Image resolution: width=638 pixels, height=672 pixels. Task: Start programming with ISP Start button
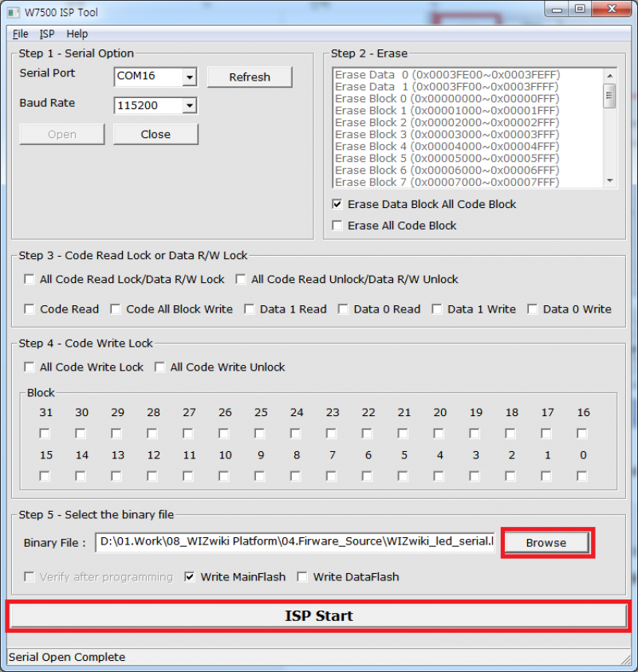click(318, 616)
